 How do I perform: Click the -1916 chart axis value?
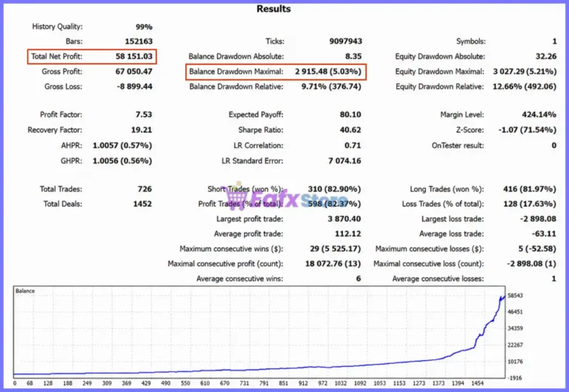click(515, 378)
